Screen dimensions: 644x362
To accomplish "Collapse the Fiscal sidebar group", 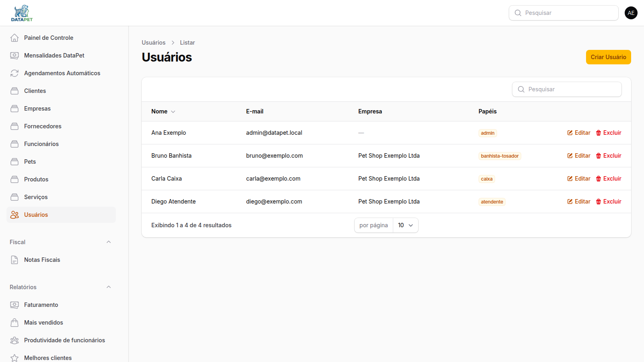I will tap(109, 242).
